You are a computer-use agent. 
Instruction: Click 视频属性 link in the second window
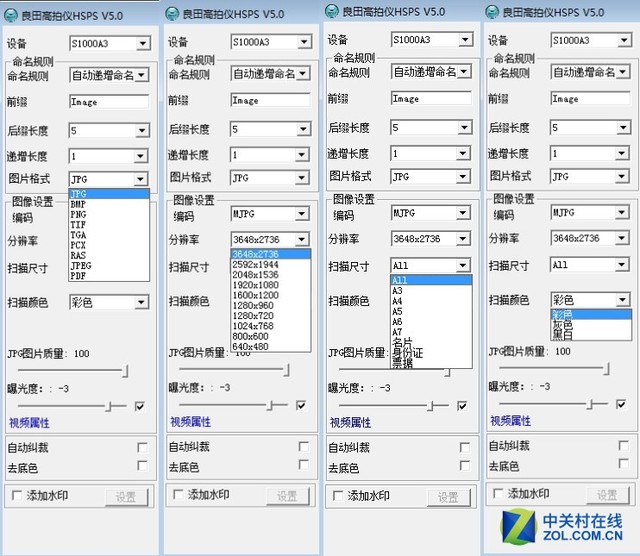190,422
